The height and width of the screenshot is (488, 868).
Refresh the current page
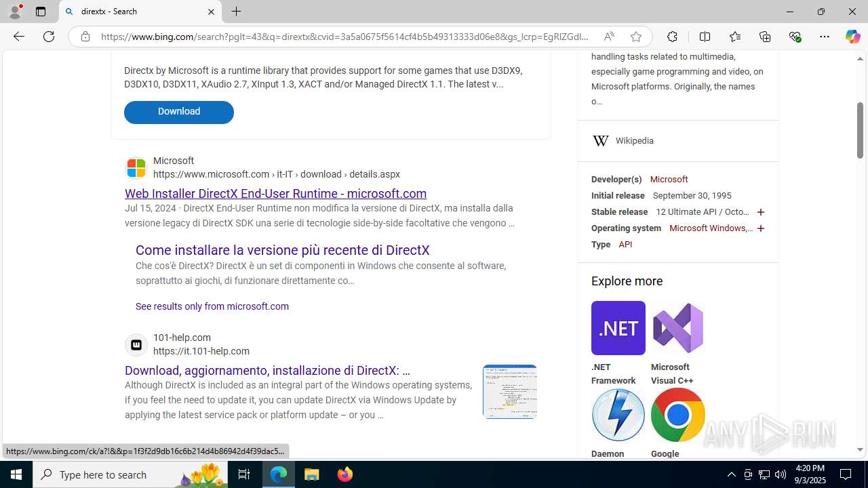[49, 37]
